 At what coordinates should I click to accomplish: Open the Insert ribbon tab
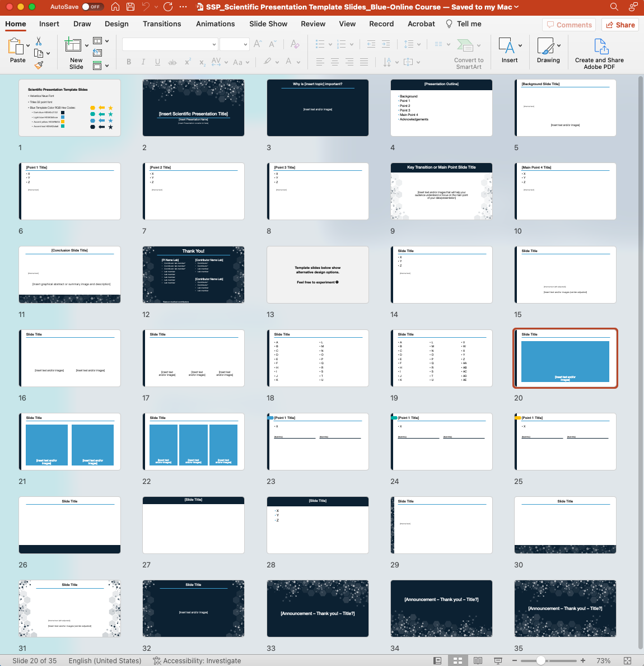click(49, 24)
